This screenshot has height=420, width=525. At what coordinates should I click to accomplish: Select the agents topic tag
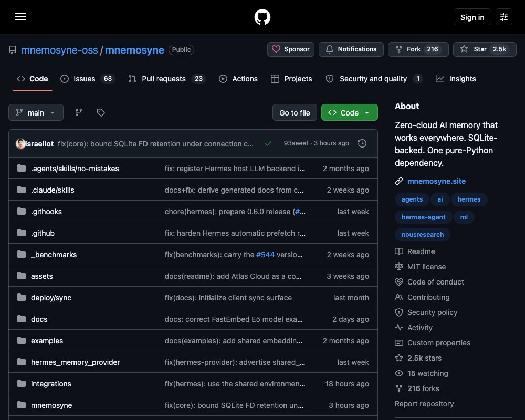pyautogui.click(x=412, y=199)
